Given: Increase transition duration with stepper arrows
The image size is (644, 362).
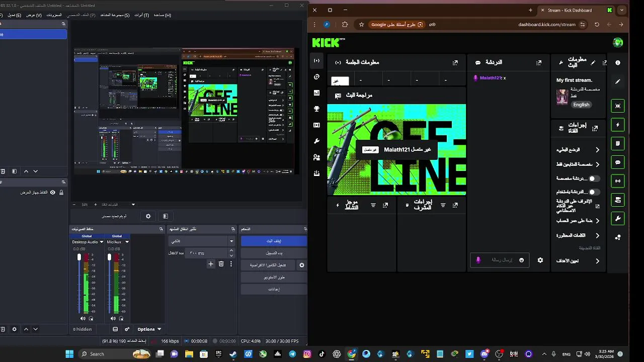Looking at the screenshot, I should pyautogui.click(x=231, y=250).
